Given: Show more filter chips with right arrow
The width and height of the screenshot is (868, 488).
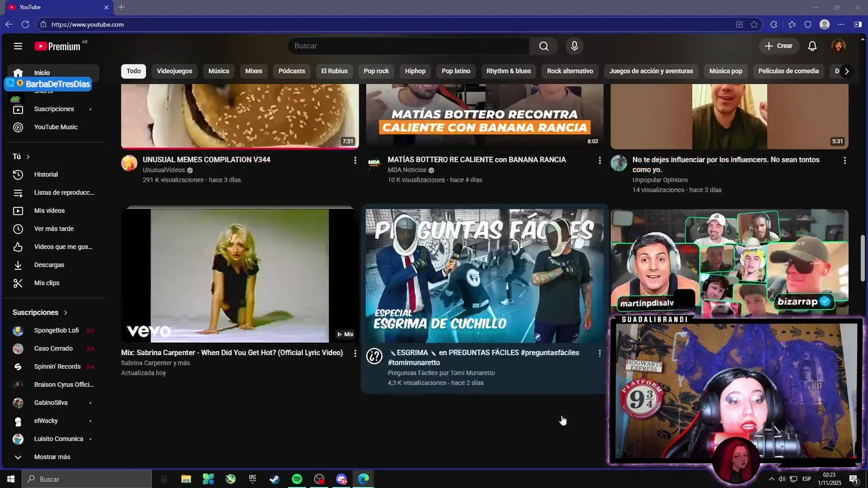Looking at the screenshot, I should [x=846, y=71].
